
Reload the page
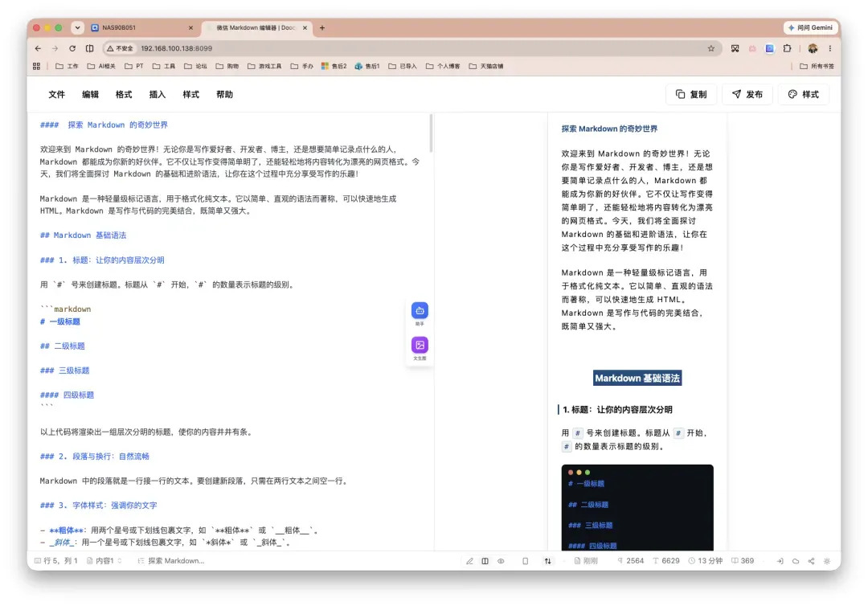(72, 49)
